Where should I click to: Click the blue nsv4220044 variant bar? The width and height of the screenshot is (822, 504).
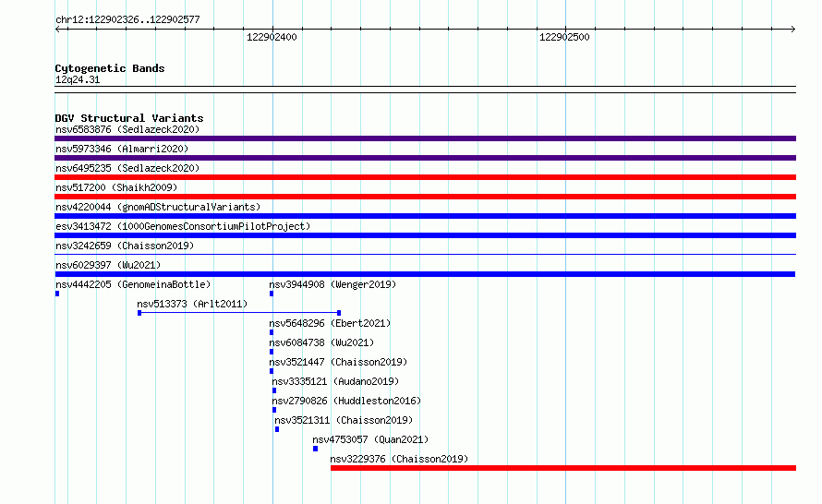tap(425, 216)
